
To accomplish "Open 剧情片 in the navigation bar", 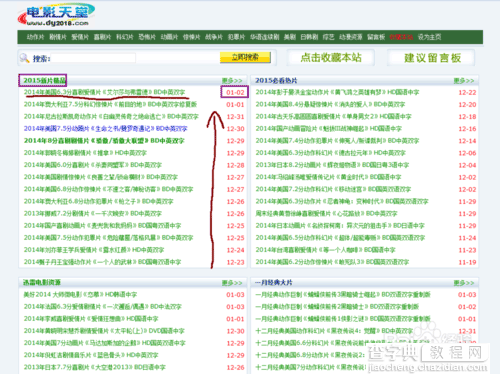I will [58, 37].
